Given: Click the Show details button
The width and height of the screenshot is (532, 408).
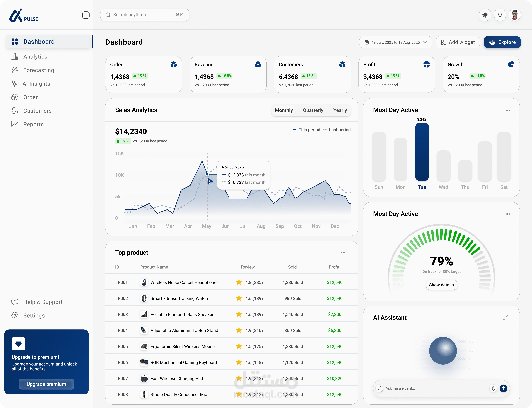Looking at the screenshot, I should (441, 285).
